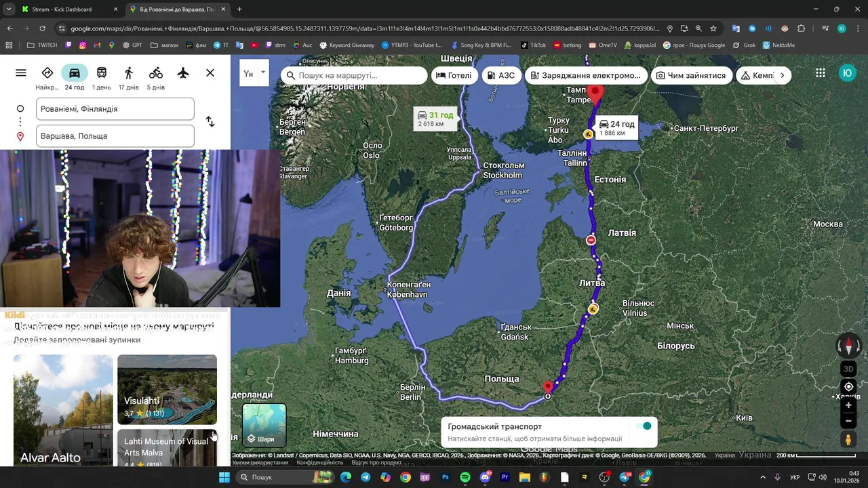868x488 pixels.
Task: Open Street View pegman
Action: click(848, 440)
